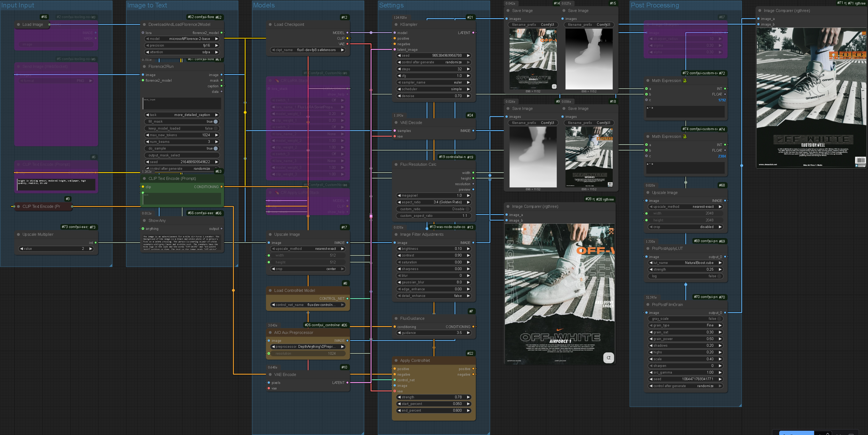Collapse the KSampler node via its title dot

(396, 25)
